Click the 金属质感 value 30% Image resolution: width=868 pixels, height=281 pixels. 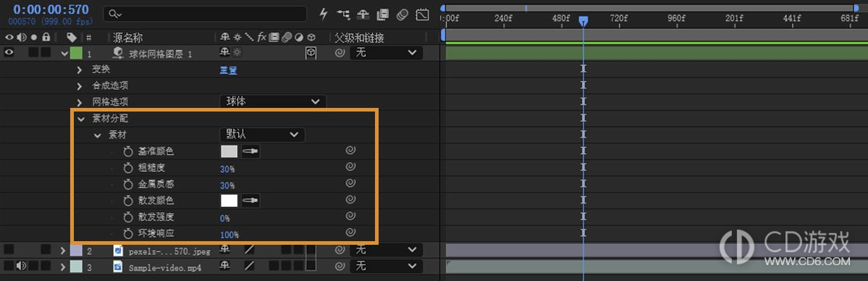pyautogui.click(x=227, y=185)
